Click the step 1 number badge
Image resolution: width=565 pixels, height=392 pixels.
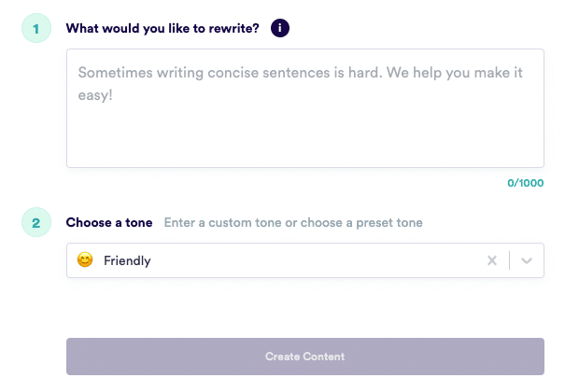coord(36,28)
